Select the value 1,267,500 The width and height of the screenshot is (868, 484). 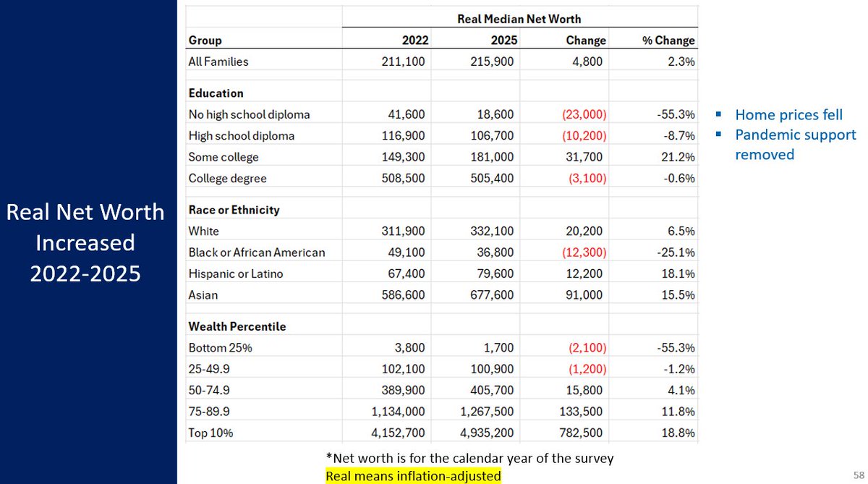click(x=488, y=411)
